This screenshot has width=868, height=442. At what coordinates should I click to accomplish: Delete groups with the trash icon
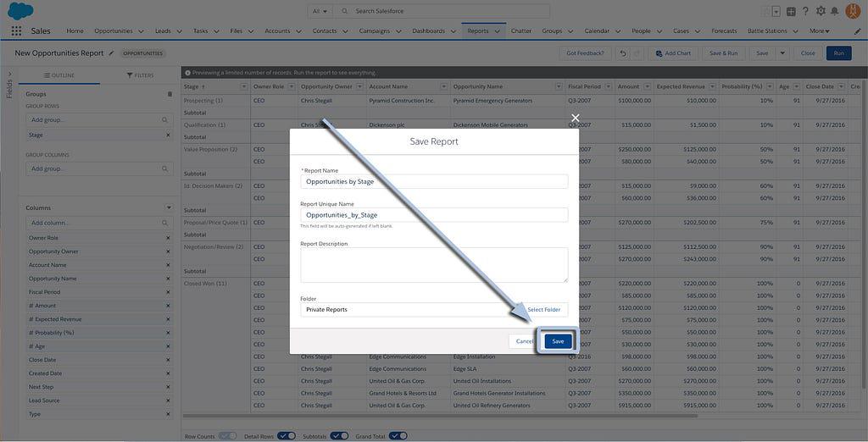(x=170, y=94)
